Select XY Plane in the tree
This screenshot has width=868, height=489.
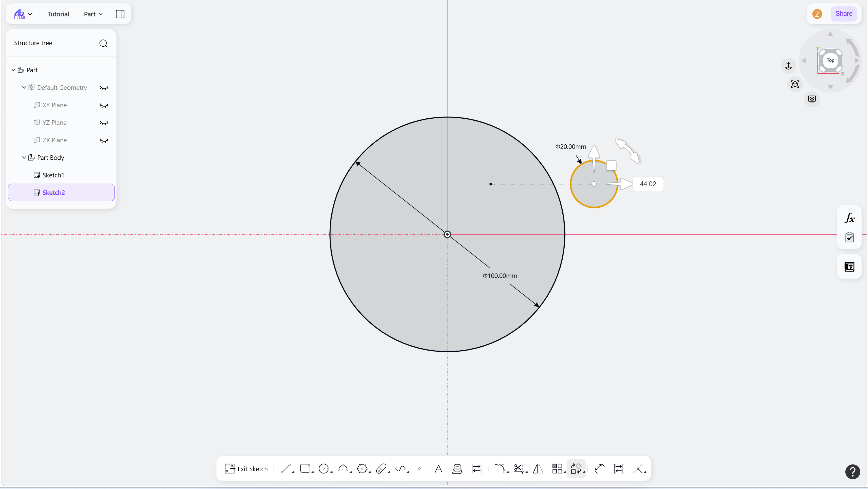point(55,105)
